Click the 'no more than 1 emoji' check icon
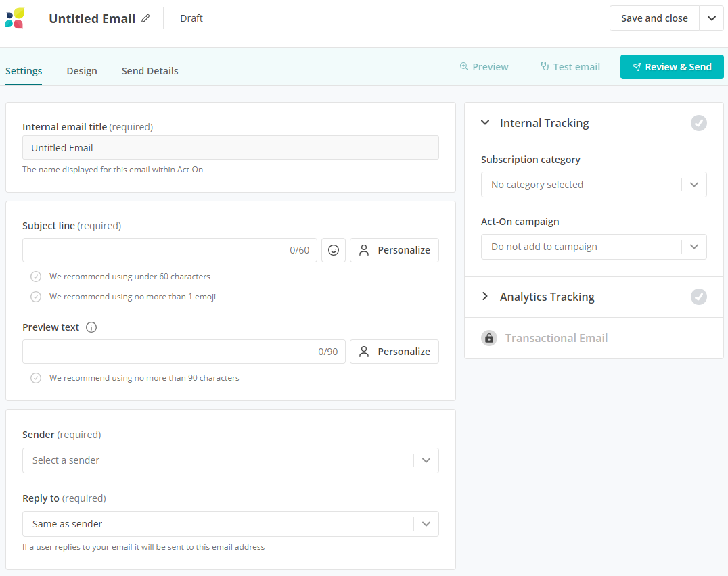728x576 pixels. 36,297
